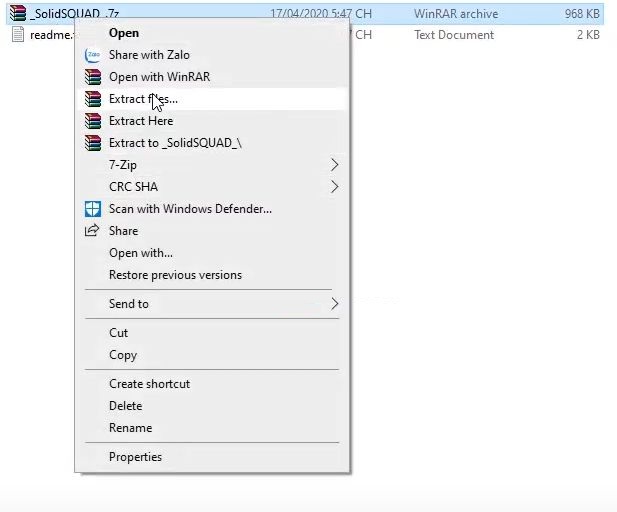617x512 pixels.
Task: Choose Cut from the menu
Action: click(211, 333)
